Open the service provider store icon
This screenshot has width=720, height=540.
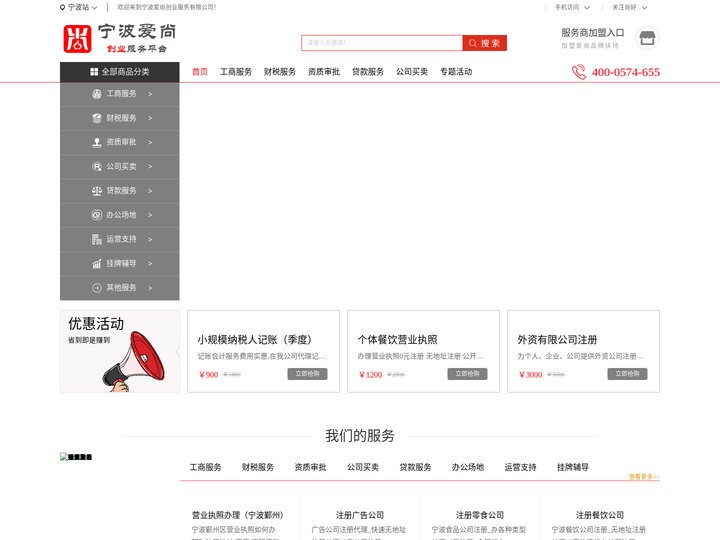(647, 38)
